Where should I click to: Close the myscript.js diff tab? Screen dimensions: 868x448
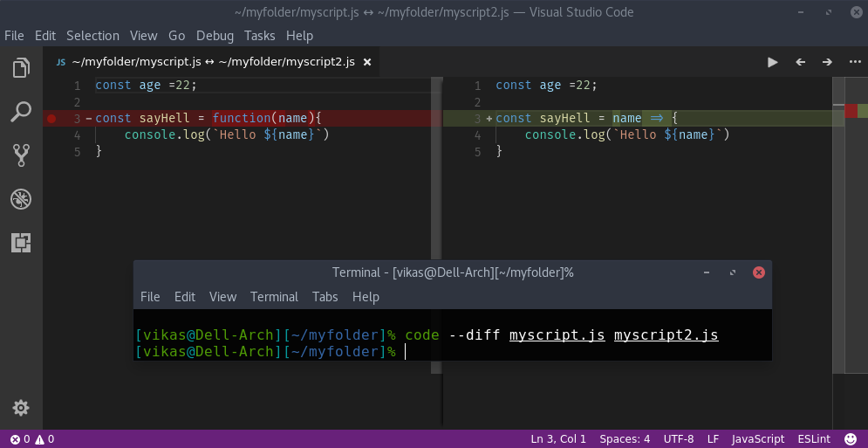click(366, 62)
